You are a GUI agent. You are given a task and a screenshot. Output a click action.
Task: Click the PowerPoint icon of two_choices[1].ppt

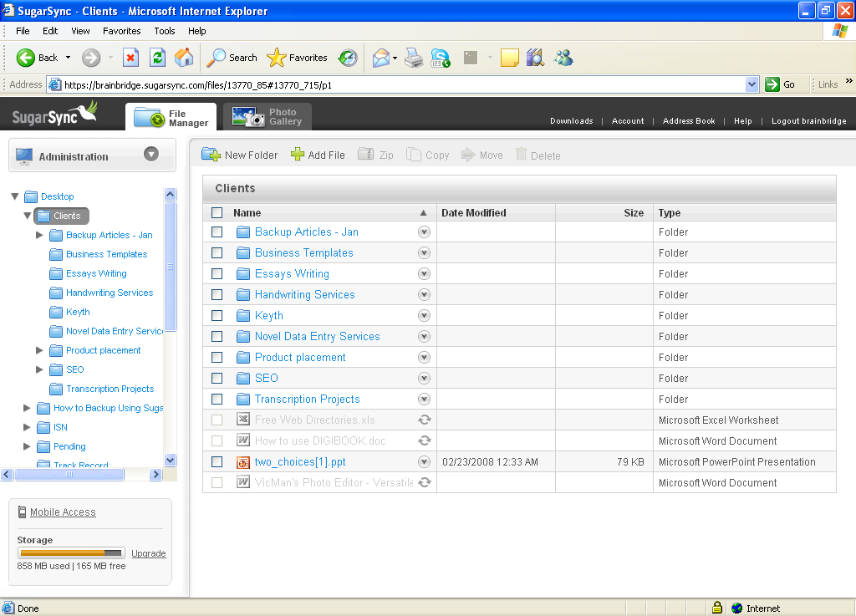coord(243,462)
